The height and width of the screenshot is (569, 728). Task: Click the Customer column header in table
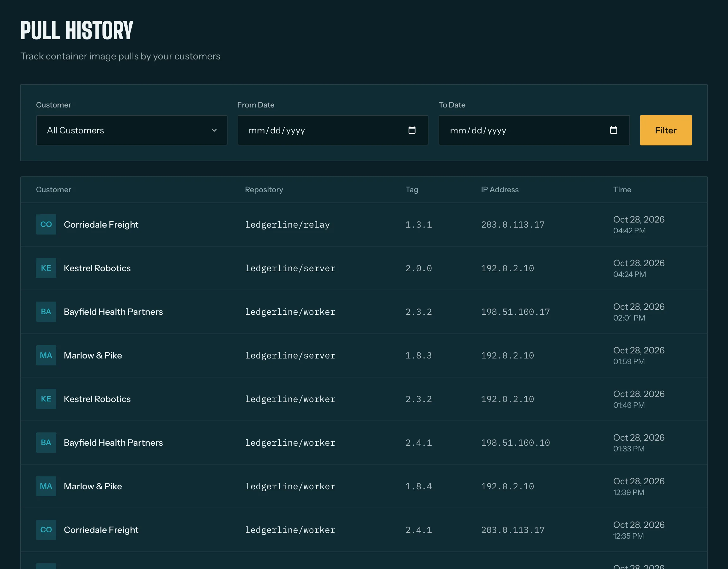[x=53, y=189]
